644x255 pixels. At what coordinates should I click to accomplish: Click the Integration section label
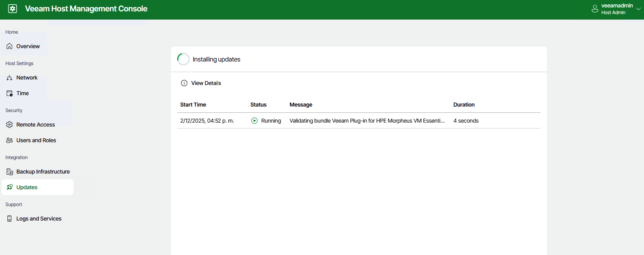16,157
